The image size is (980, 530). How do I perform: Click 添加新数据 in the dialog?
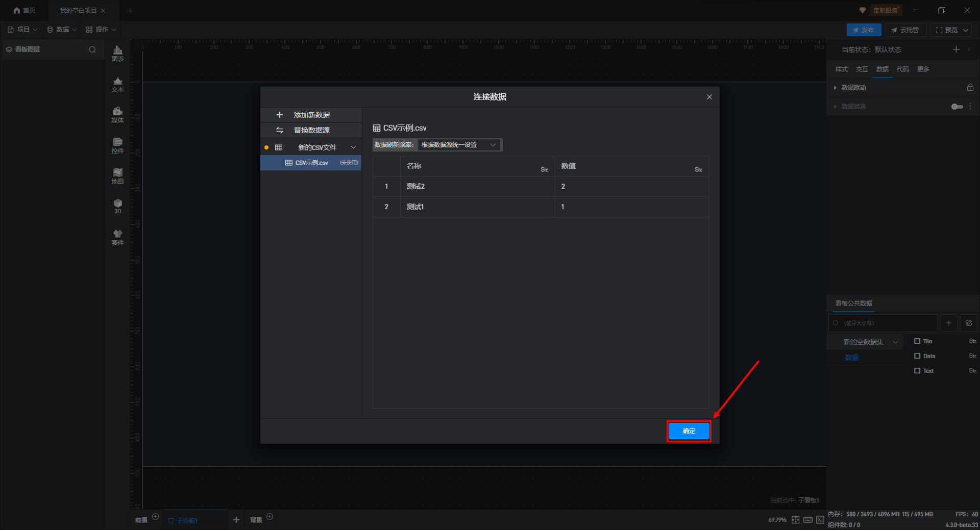point(311,115)
